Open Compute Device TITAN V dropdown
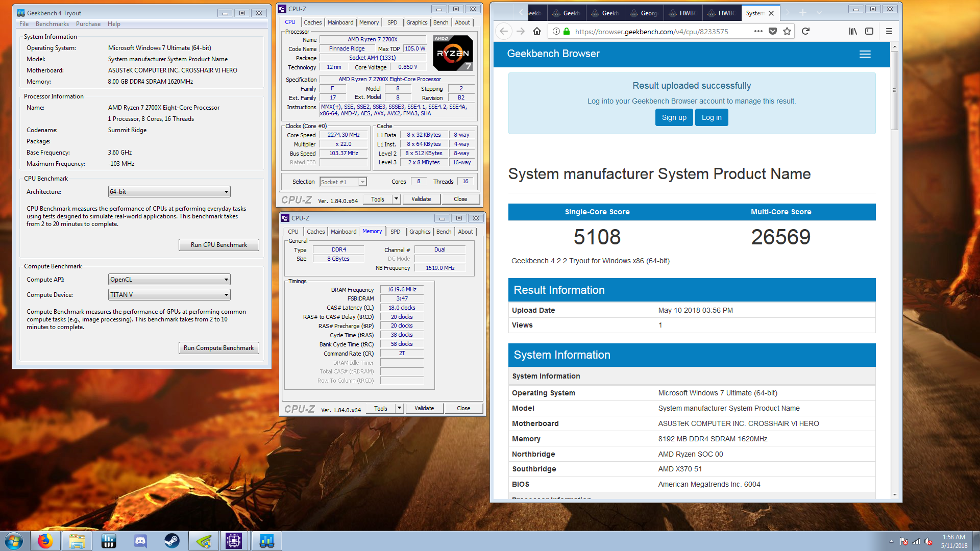This screenshot has width=980, height=551. tap(169, 295)
